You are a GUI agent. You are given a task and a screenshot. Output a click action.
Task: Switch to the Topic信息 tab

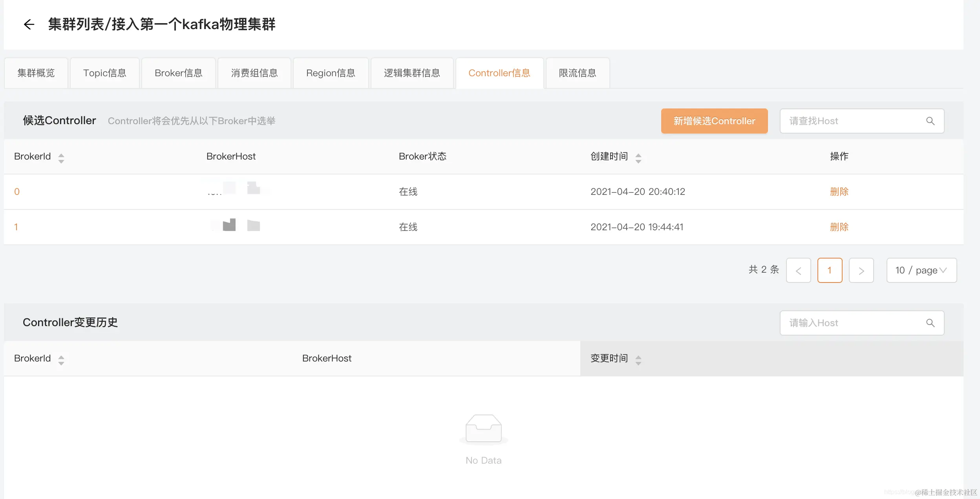[105, 73]
